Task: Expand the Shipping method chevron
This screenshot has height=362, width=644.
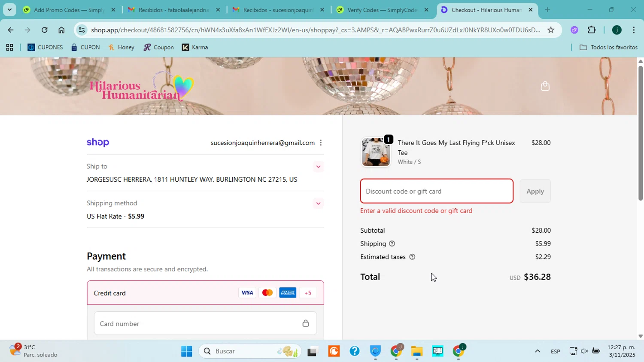Action: tap(318, 204)
